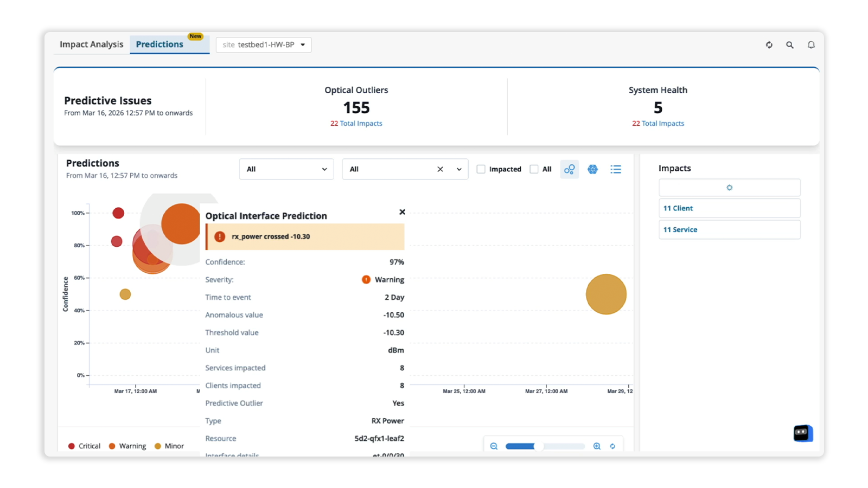Click the Mar 17, 12:00 AM axis label
This screenshot has height=488, width=868.
(135, 391)
